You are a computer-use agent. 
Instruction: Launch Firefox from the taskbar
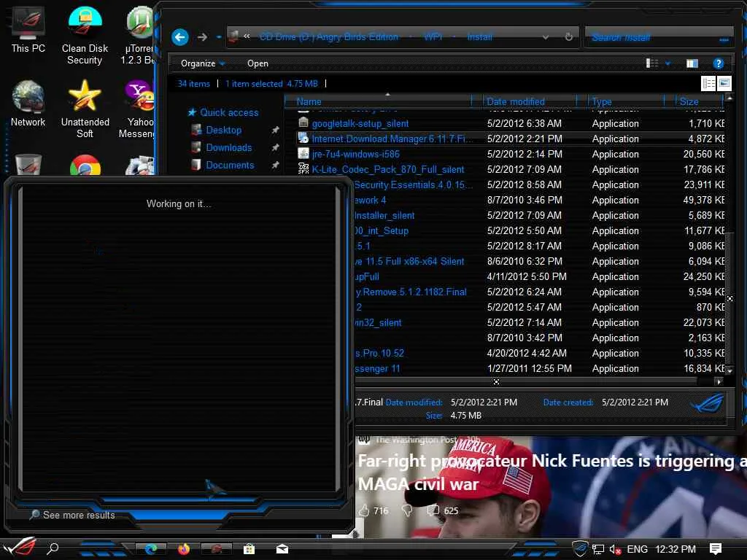tap(183, 549)
